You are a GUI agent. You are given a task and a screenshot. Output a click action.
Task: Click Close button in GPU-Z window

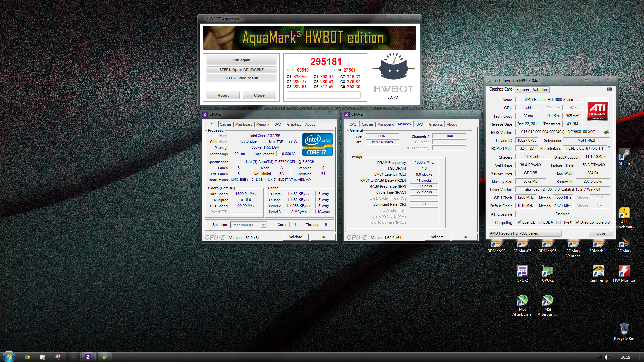pos(601,233)
